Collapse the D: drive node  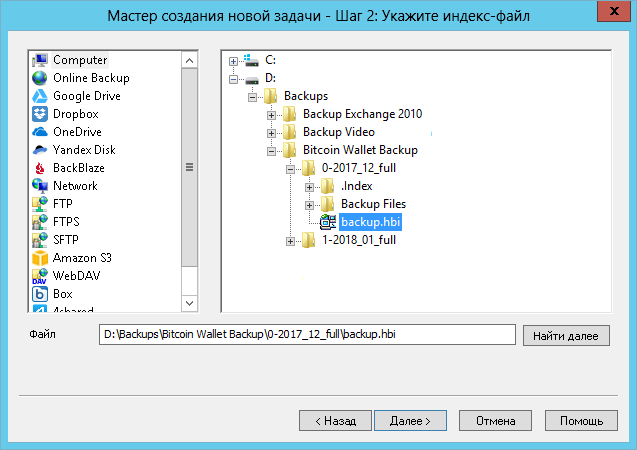point(233,79)
